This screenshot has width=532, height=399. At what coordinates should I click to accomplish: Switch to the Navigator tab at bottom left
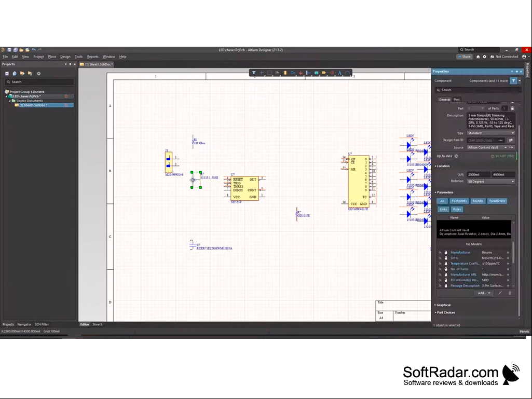pyautogui.click(x=24, y=324)
